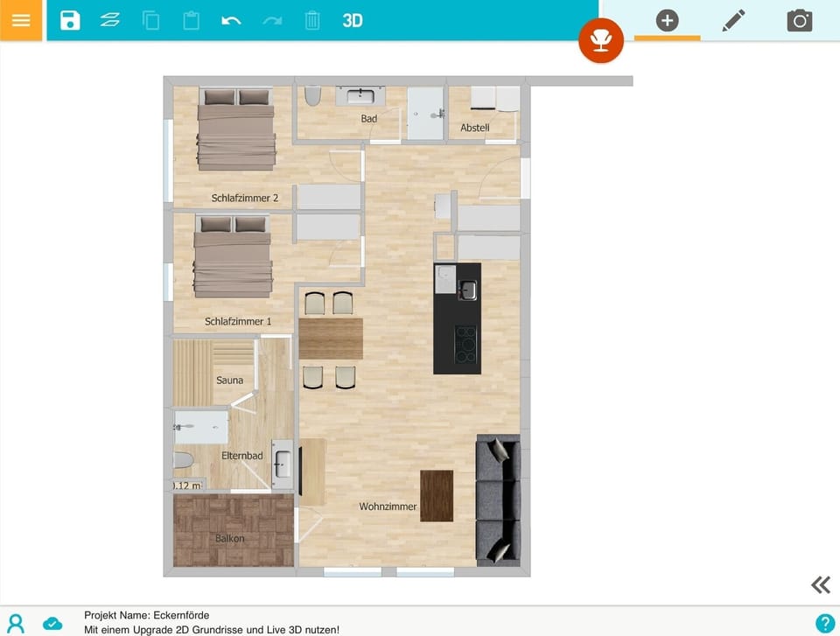Redo the undone action
The width and height of the screenshot is (840, 636).
pos(271,20)
